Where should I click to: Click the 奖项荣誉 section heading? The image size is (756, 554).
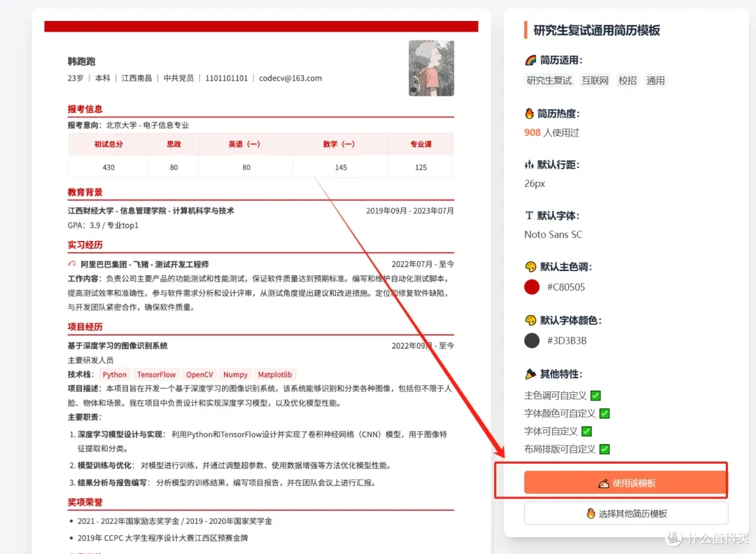coord(85,502)
